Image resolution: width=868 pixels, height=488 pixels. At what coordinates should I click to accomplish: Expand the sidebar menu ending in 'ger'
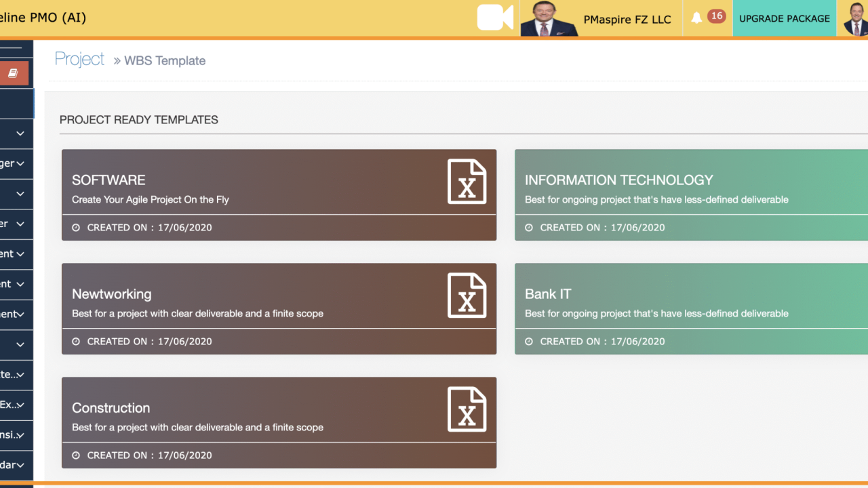coord(16,163)
